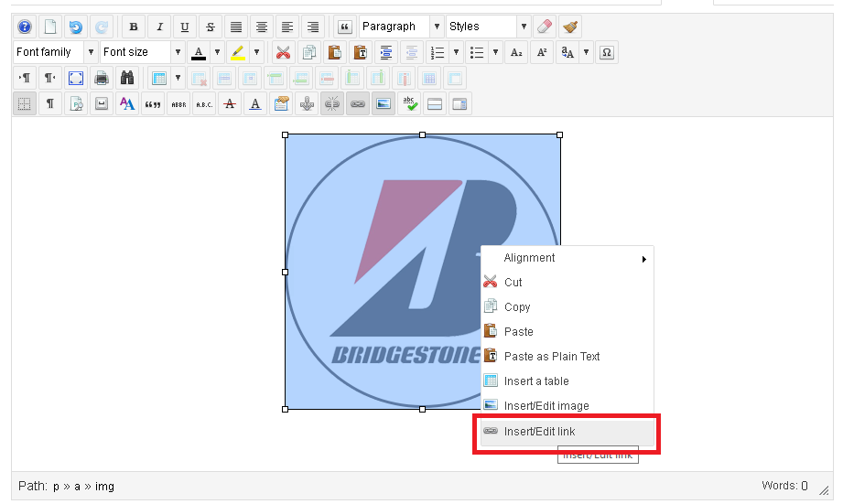Toggle Strikethrough formatting

click(211, 27)
